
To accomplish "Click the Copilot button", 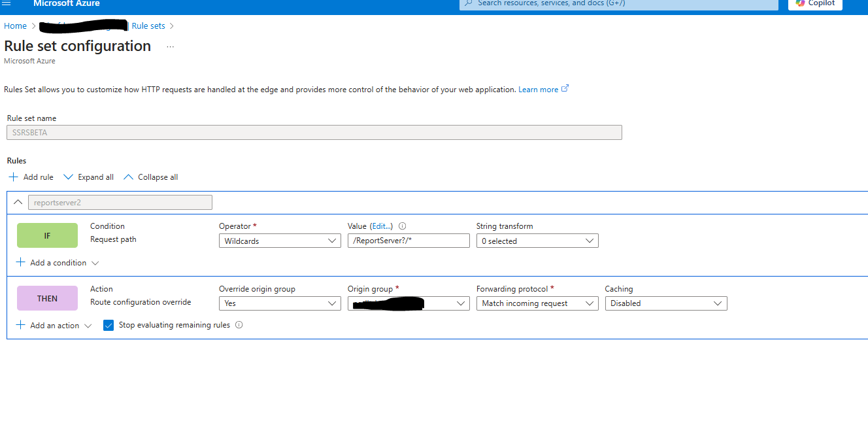I will pyautogui.click(x=815, y=3).
